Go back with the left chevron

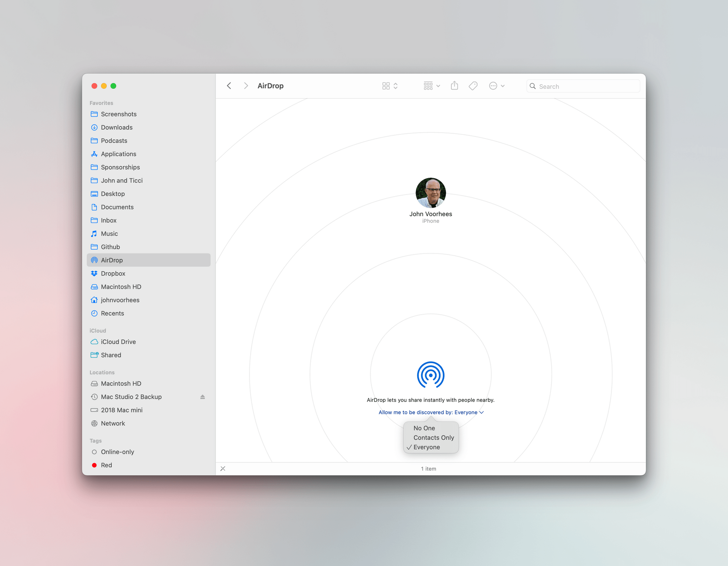(229, 86)
